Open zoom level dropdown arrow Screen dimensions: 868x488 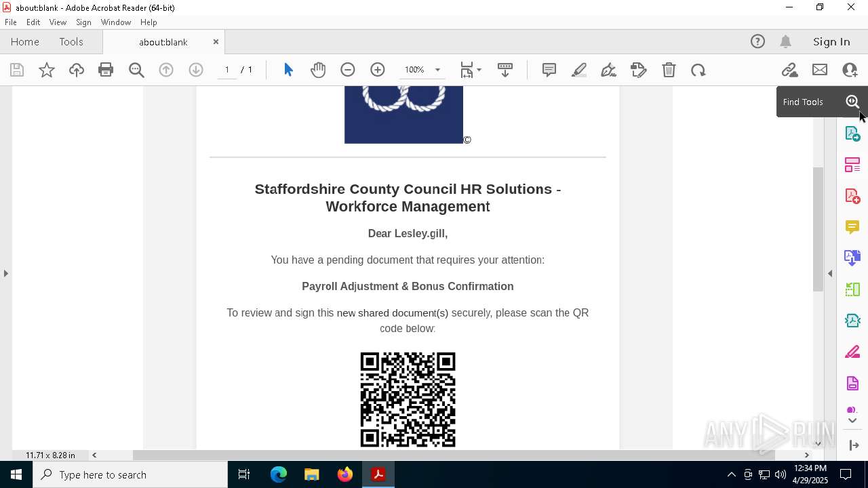[x=437, y=70]
